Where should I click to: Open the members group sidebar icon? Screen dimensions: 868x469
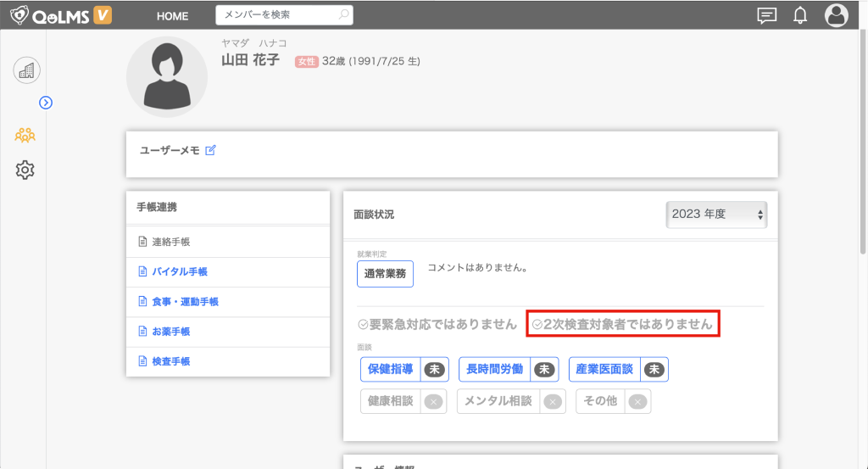[25, 134]
